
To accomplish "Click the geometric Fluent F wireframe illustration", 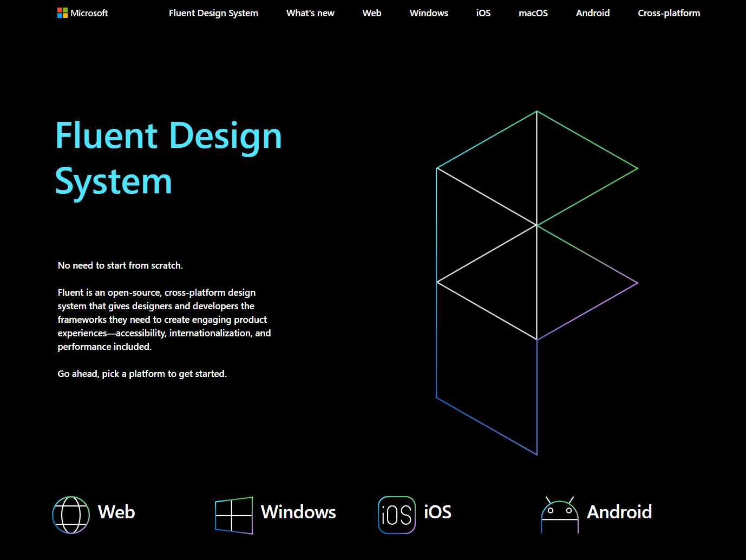I will [x=537, y=283].
